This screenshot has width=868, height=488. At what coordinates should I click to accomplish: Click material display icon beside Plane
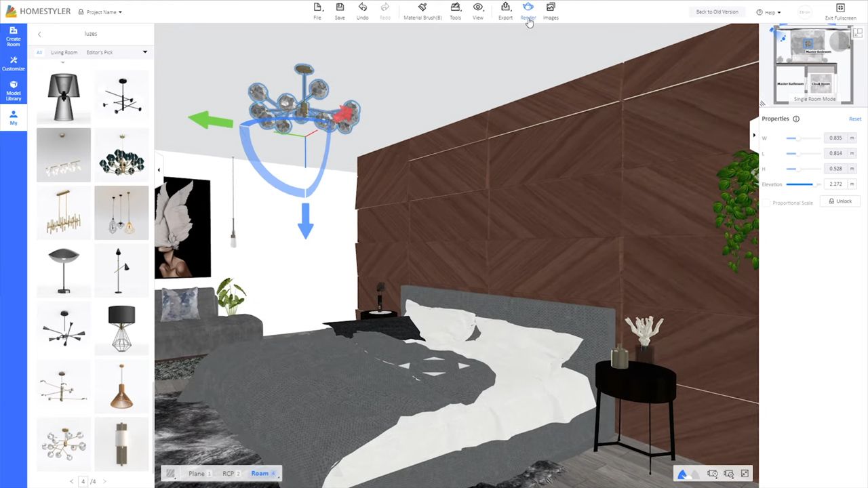pyautogui.click(x=171, y=474)
